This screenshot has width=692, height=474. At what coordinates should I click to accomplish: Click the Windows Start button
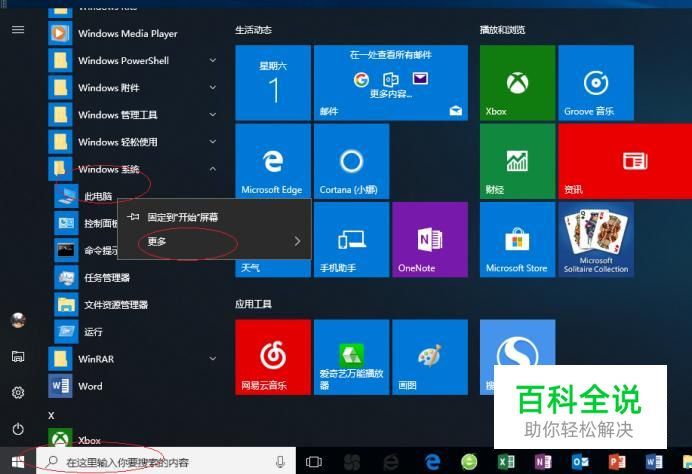click(x=18, y=462)
